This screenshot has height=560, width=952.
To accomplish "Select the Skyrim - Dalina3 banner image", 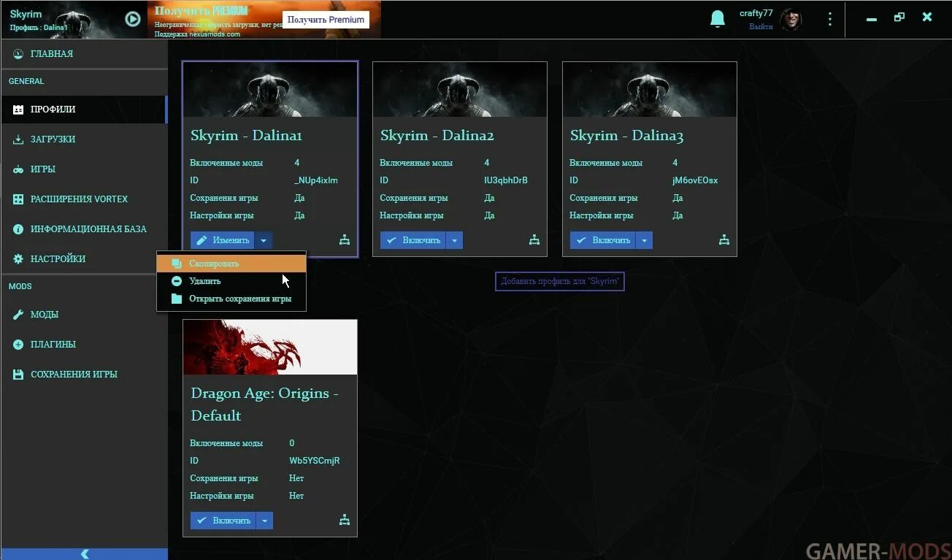I will click(650, 90).
